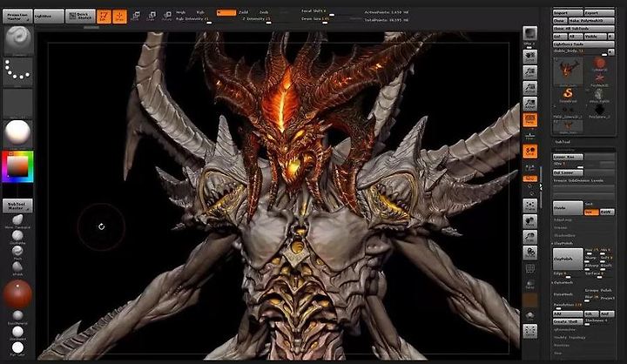This screenshot has height=364, width=627.
Task: Toggle Zadd mode
Action: click(x=244, y=12)
